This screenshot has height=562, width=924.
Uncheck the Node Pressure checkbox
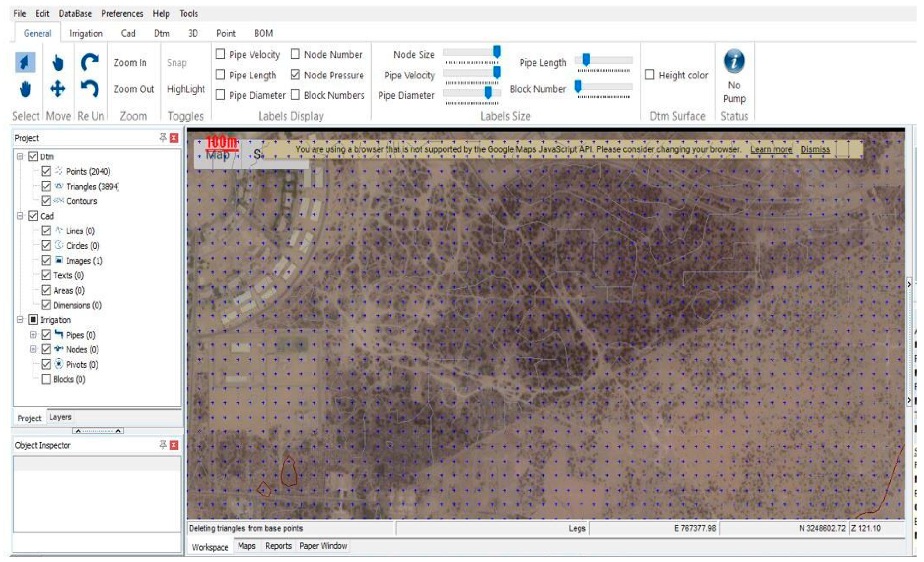pyautogui.click(x=295, y=75)
